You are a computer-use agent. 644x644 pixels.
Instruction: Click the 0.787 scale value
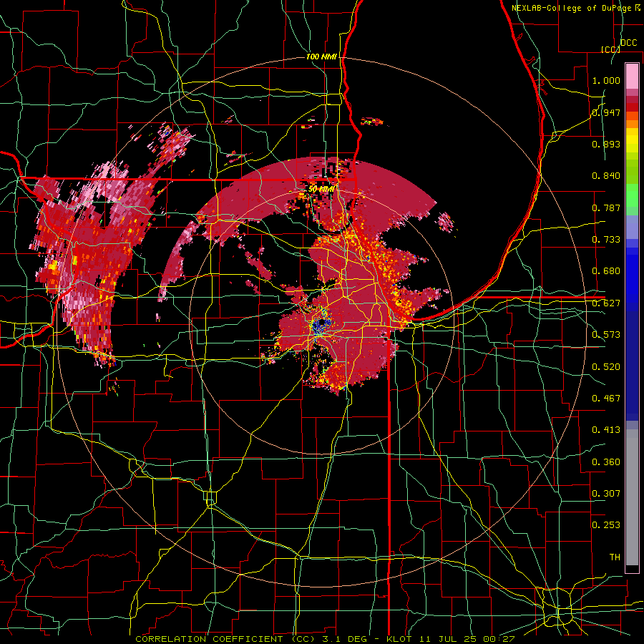click(606, 208)
